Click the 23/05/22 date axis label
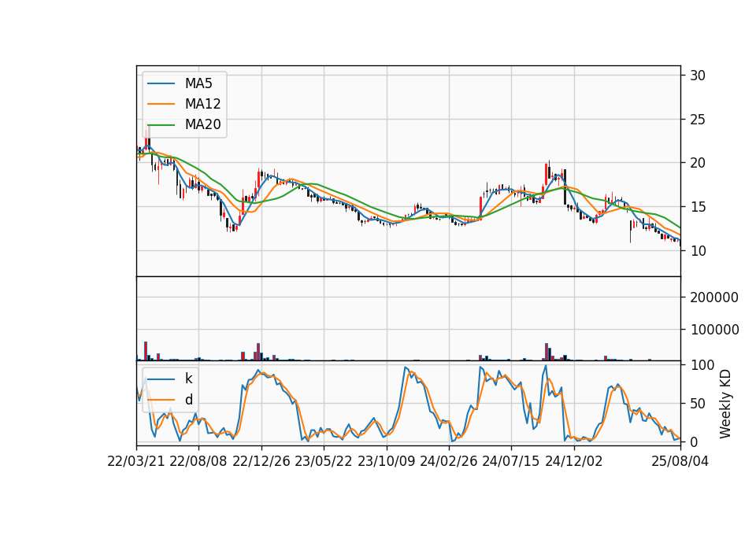 pos(324,461)
